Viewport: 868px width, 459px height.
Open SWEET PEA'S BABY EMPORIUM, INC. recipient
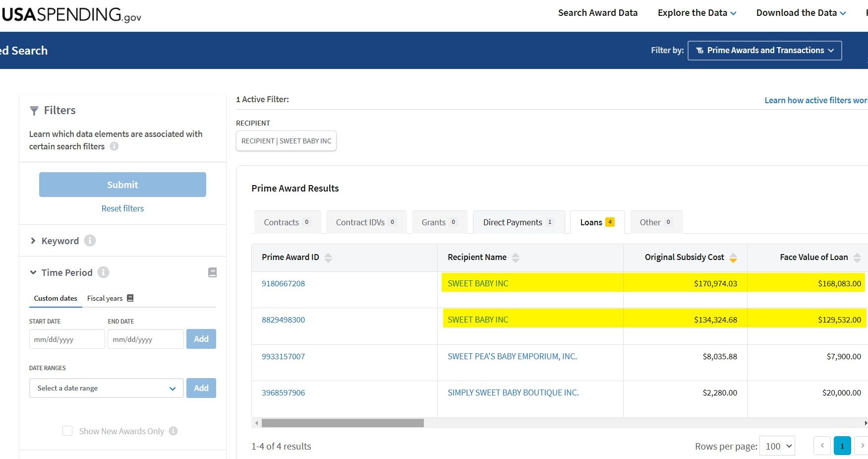point(512,356)
